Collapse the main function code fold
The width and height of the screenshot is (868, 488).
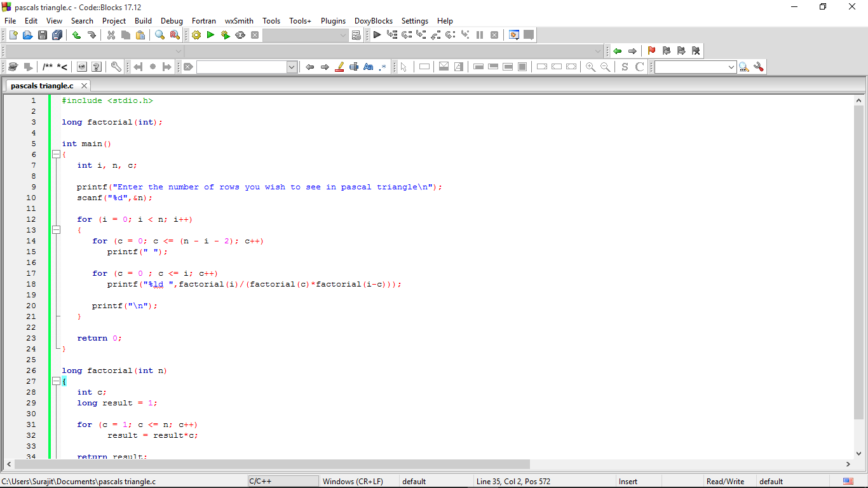(x=56, y=154)
